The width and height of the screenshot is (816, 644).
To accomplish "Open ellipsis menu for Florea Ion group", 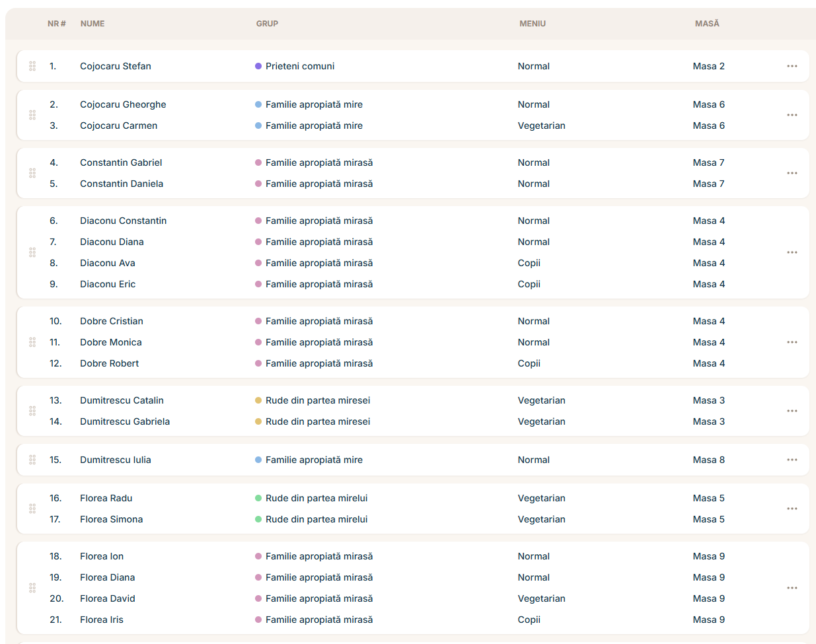I will pyautogui.click(x=792, y=588).
